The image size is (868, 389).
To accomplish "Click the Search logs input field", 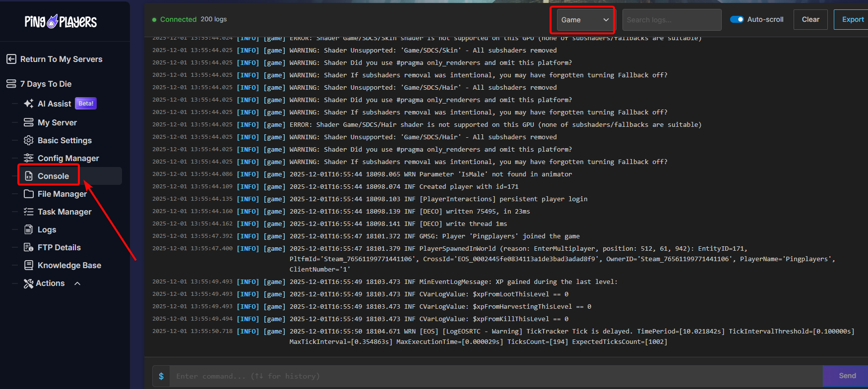I will [671, 20].
